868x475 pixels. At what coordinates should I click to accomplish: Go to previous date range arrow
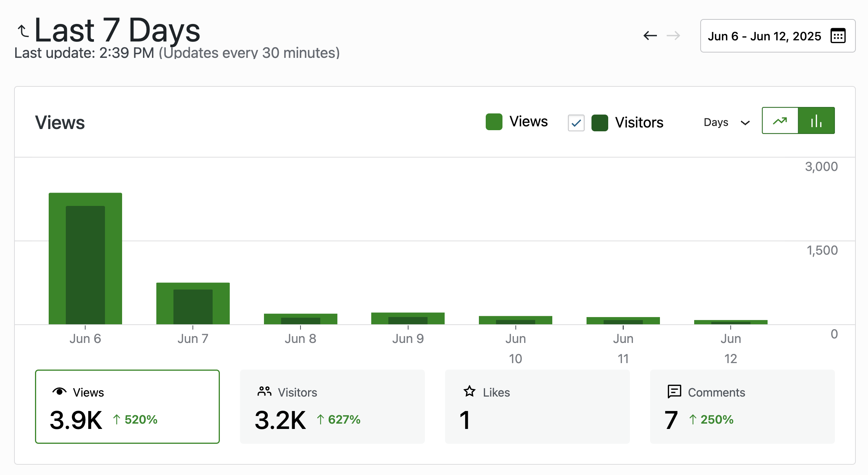tap(650, 36)
